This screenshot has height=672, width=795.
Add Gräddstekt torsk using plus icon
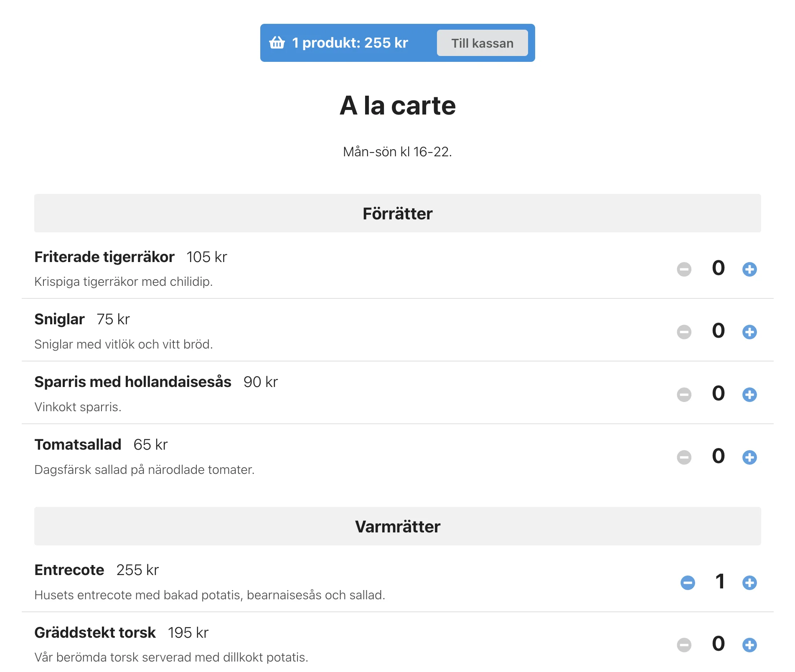point(749,645)
